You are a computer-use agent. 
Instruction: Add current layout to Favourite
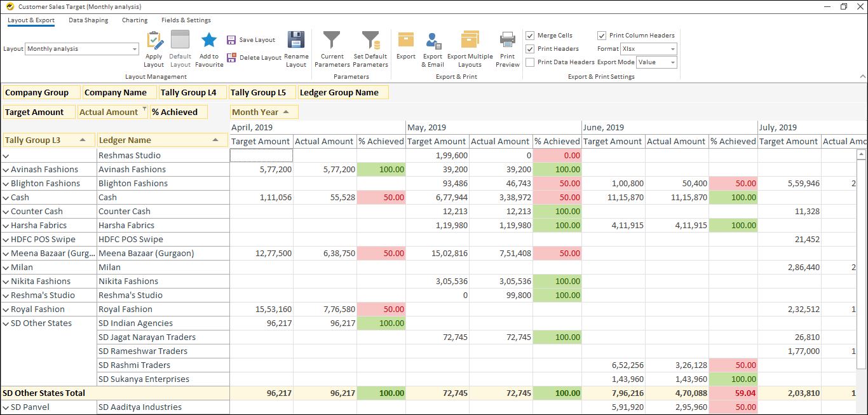pos(208,48)
